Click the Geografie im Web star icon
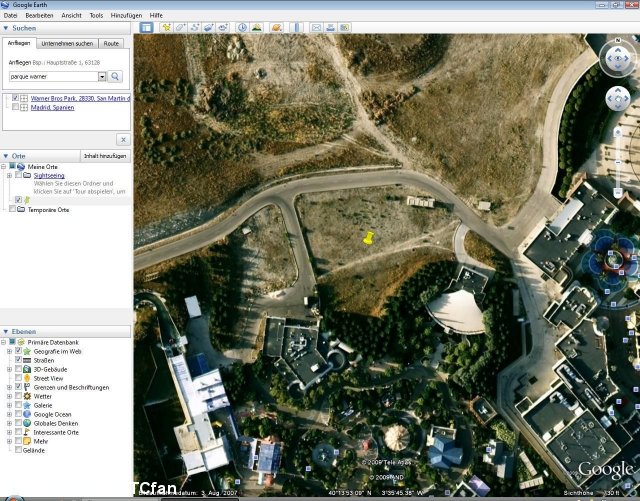Image resolution: width=640 pixels, height=501 pixels. pos(27,352)
